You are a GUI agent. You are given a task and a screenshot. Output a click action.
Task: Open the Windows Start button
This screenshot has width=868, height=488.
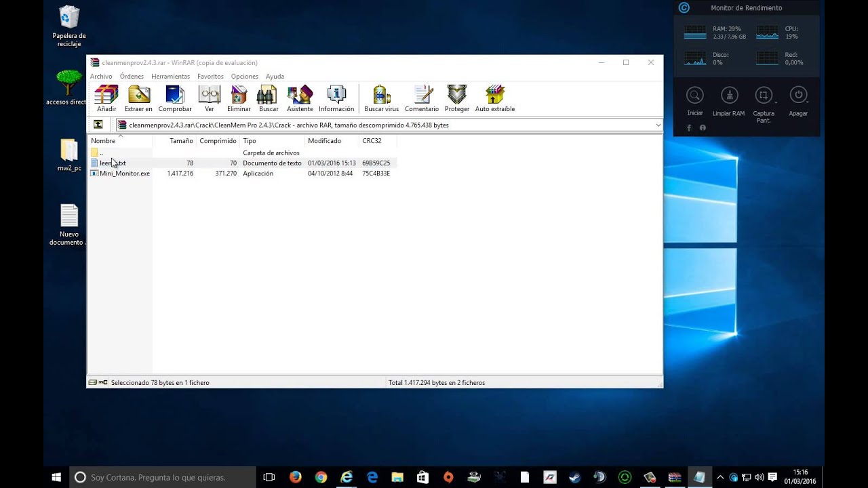[x=56, y=477]
